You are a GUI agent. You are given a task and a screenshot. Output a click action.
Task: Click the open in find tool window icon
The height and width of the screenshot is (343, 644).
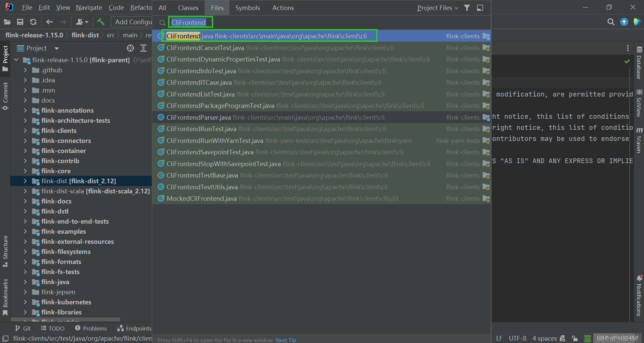(x=480, y=8)
